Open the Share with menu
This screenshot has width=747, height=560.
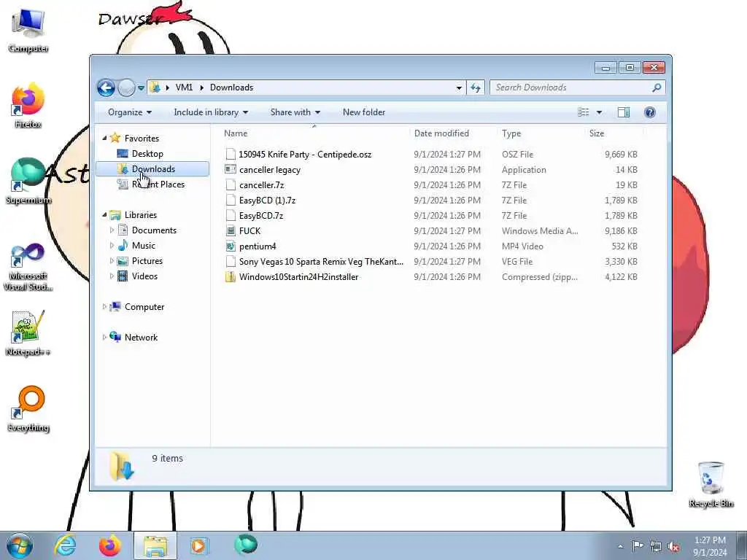pyautogui.click(x=295, y=112)
